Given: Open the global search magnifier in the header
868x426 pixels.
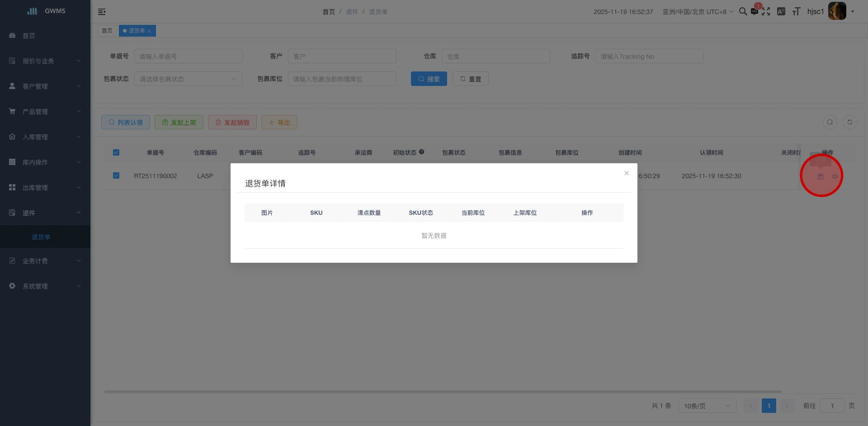Looking at the screenshot, I should click(743, 11).
